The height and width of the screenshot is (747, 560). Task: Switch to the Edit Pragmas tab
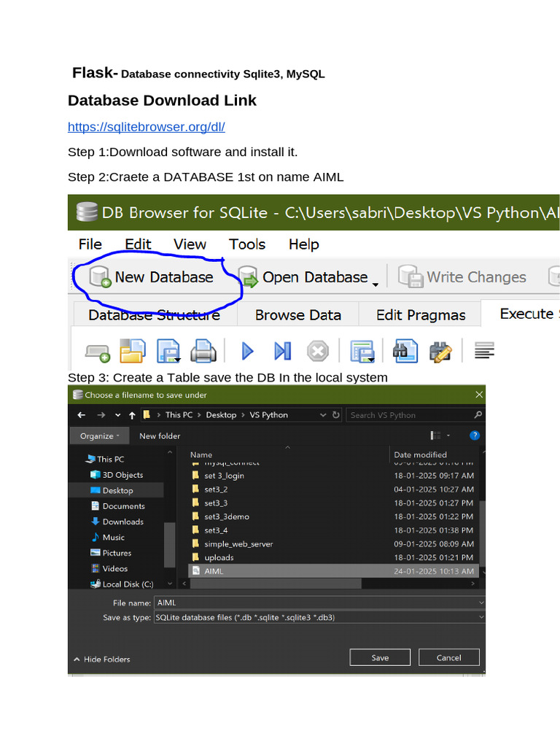tap(421, 315)
